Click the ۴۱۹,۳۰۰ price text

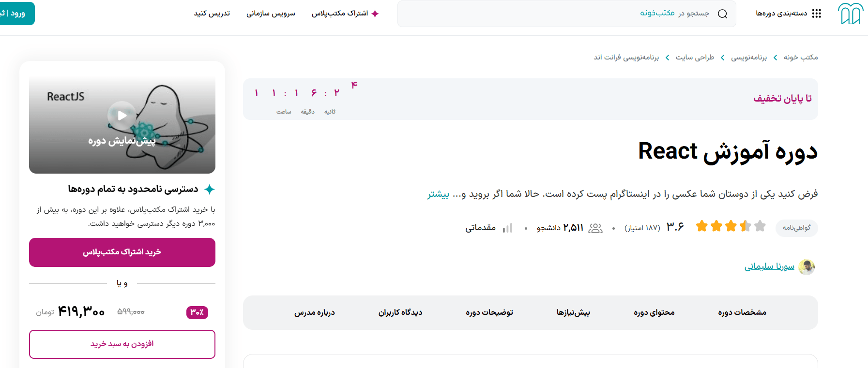81,311
